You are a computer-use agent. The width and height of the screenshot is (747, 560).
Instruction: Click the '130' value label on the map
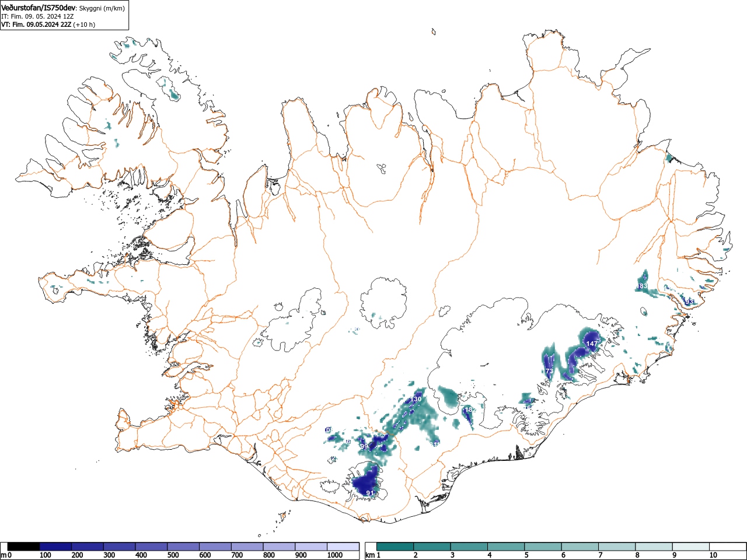click(416, 399)
